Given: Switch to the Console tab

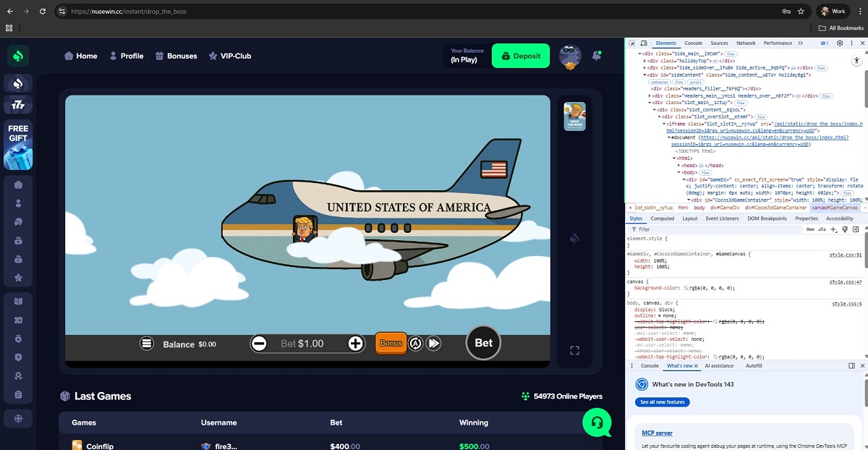Looking at the screenshot, I should 693,43.
